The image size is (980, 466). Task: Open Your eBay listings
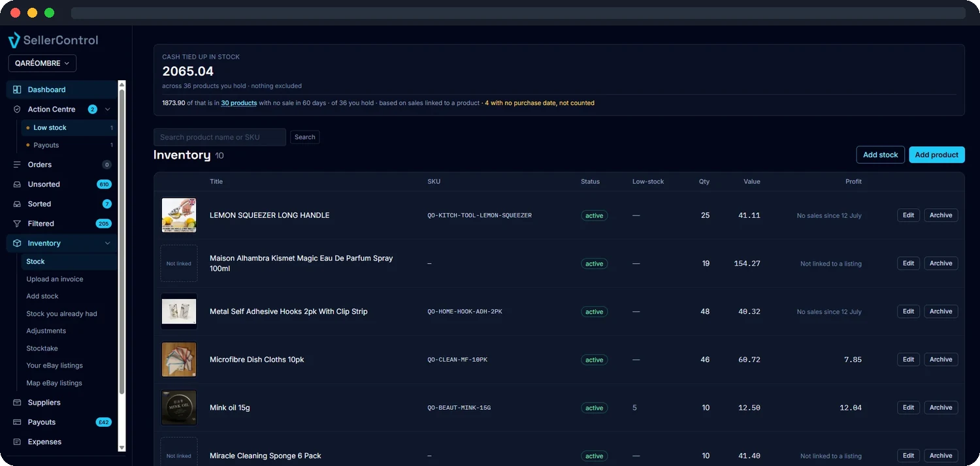click(x=54, y=365)
